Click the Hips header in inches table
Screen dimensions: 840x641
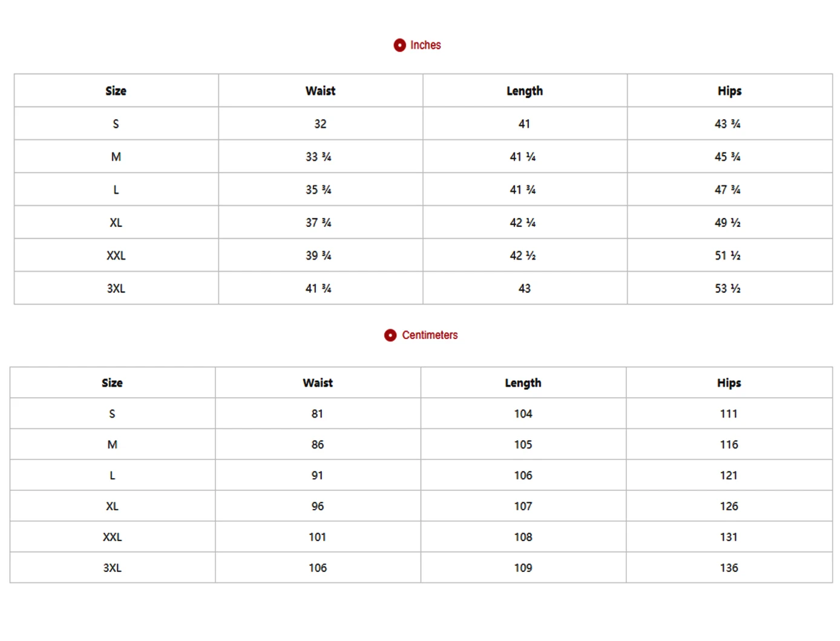tap(729, 91)
